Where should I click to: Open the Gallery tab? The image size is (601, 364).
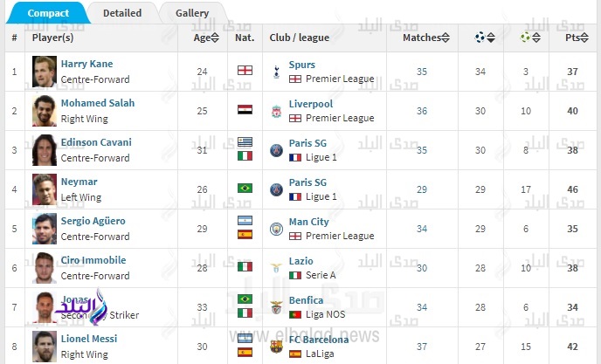point(192,13)
